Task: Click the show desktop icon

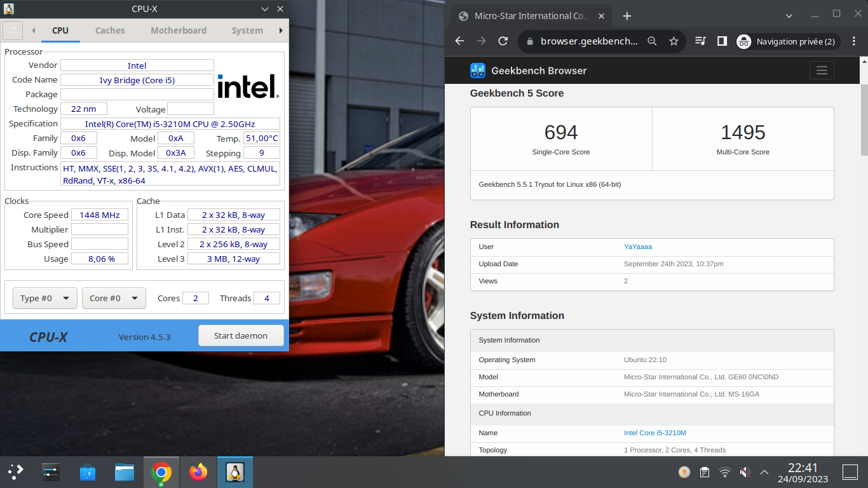Action: tap(850, 471)
